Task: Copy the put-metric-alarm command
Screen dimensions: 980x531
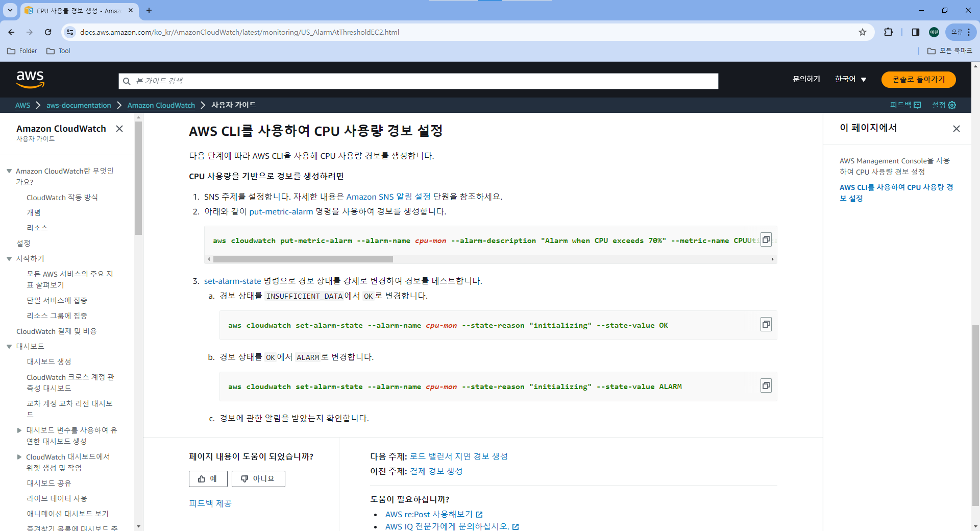Action: pos(766,239)
